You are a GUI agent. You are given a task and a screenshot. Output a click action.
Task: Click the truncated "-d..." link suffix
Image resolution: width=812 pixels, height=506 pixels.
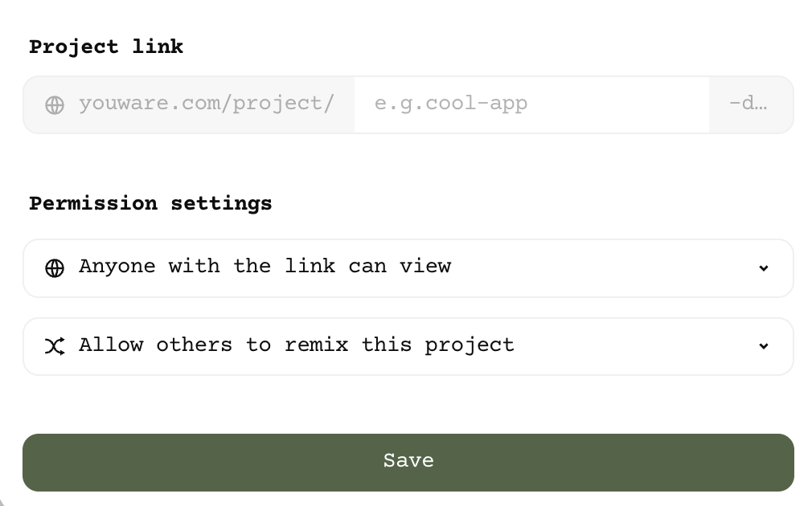click(x=748, y=104)
